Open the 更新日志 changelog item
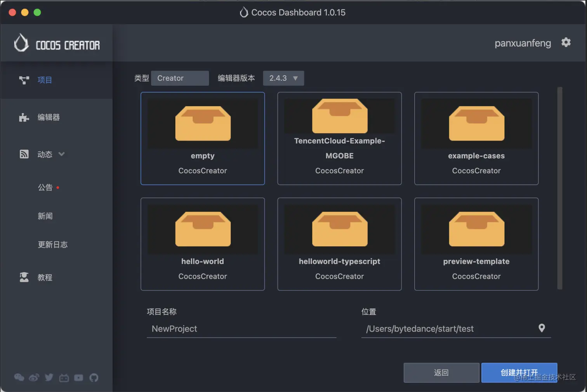587x392 pixels. point(52,245)
